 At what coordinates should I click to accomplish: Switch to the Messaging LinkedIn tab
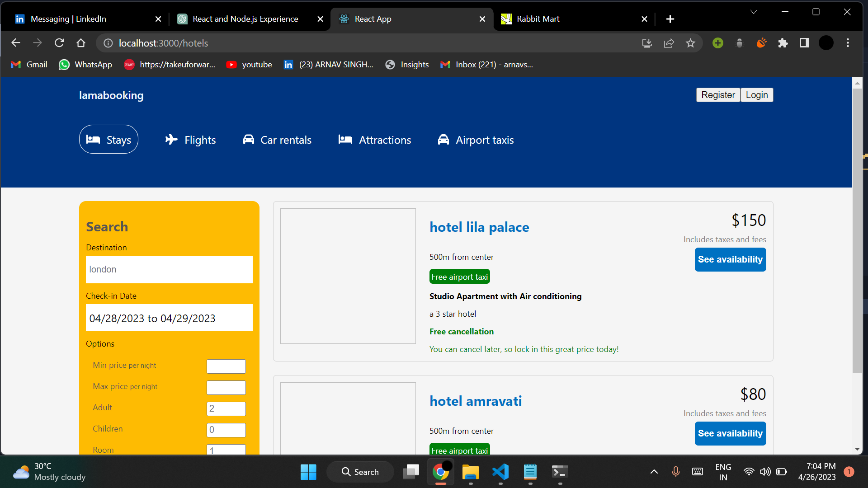pyautogui.click(x=69, y=19)
